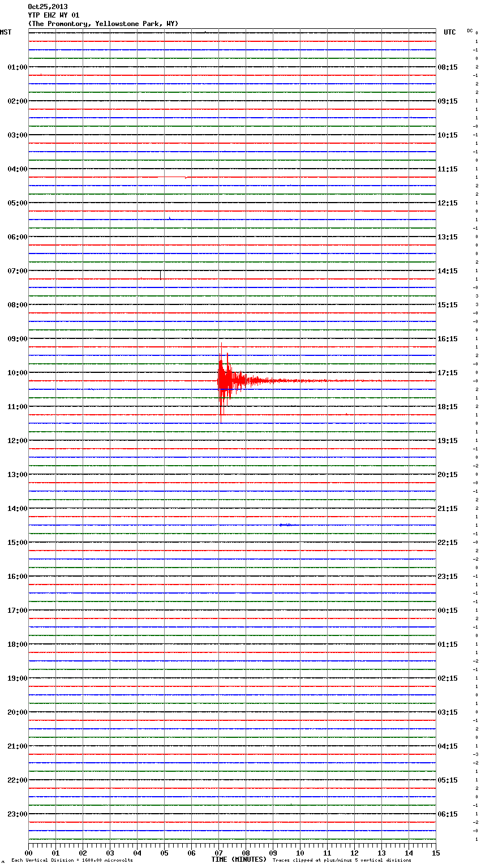The image size is (481, 868).
Task: Click the MST column label
Action: [x=6, y=32]
